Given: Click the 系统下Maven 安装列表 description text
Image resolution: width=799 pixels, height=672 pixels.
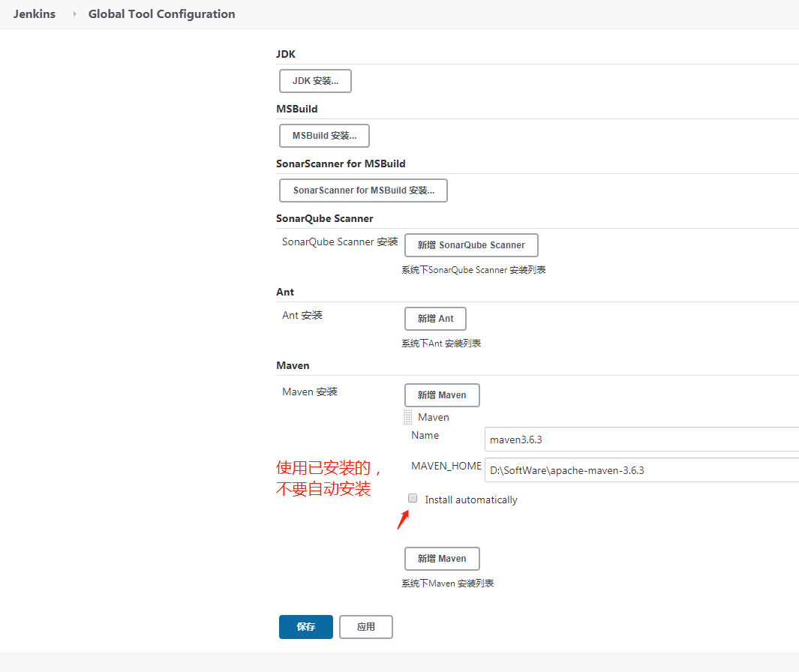Looking at the screenshot, I should (x=447, y=583).
